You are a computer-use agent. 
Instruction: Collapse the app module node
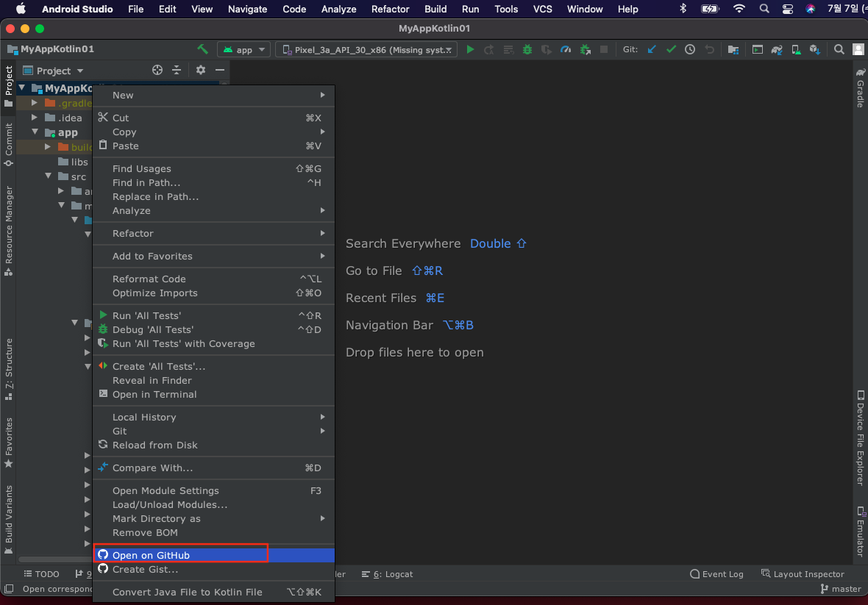point(35,132)
